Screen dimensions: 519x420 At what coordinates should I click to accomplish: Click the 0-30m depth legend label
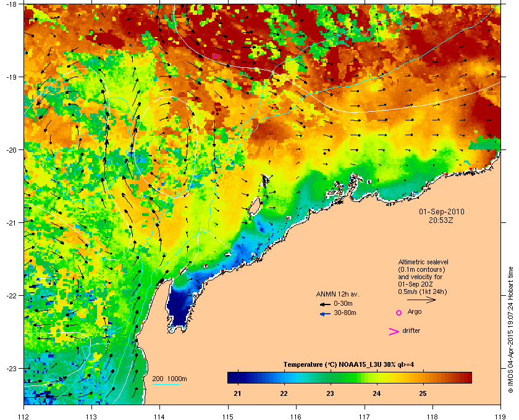[343, 303]
